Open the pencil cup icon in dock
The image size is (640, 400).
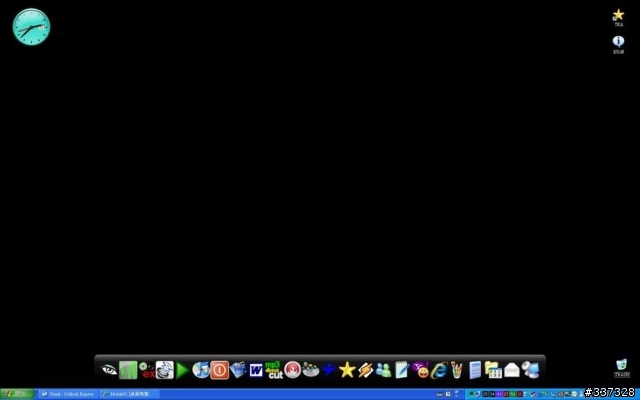click(457, 370)
